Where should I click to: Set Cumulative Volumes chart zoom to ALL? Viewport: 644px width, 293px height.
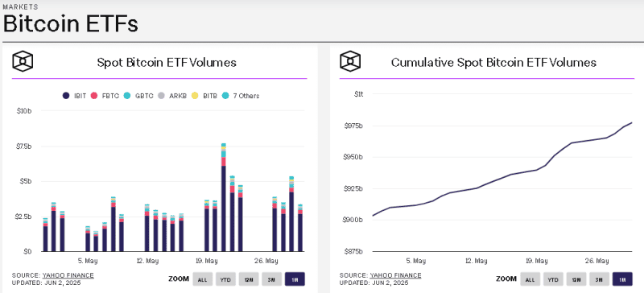coord(530,279)
